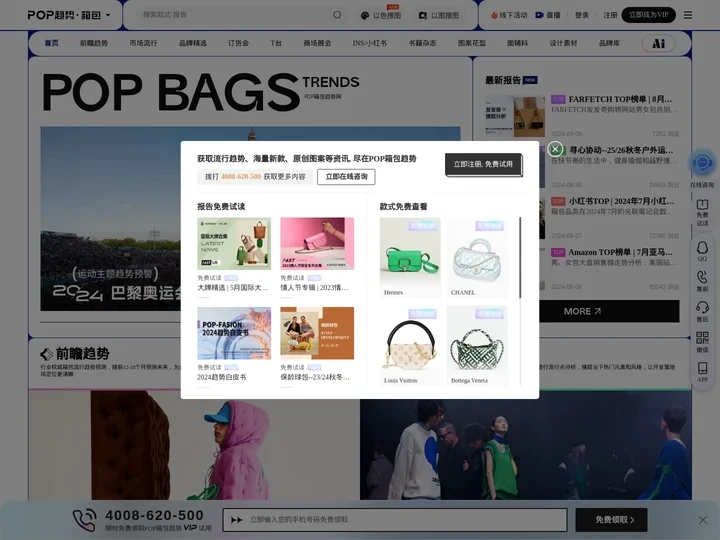This screenshot has width=720, height=540.
Task: Open search by color (以色搜图)
Action: [381, 15]
